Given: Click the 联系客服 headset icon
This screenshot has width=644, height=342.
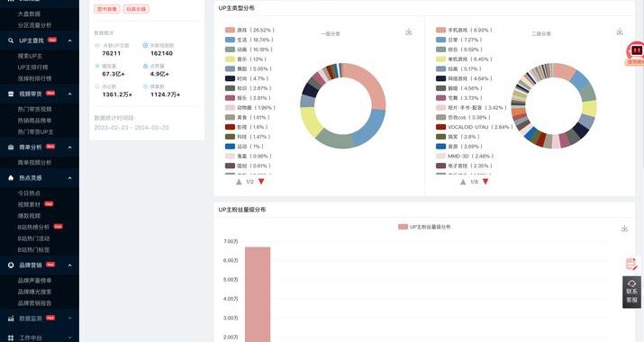Looking at the screenshot, I should pyautogui.click(x=631, y=283).
